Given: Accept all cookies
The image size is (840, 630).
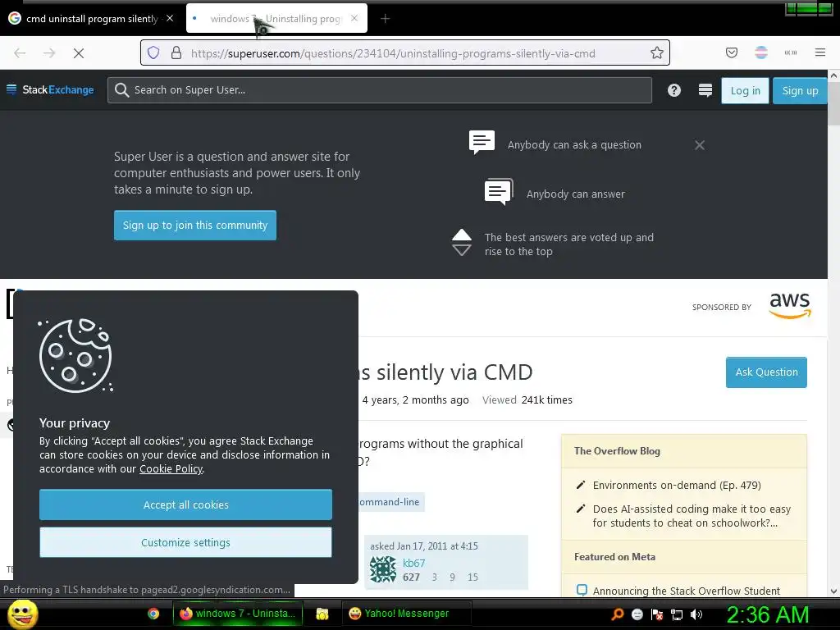Looking at the screenshot, I should pos(185,504).
